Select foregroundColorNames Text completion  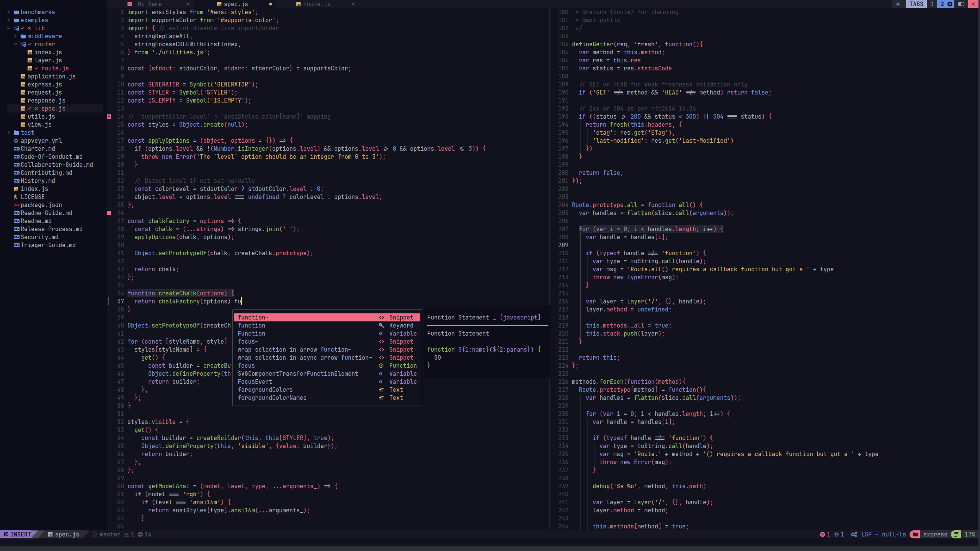pos(327,398)
